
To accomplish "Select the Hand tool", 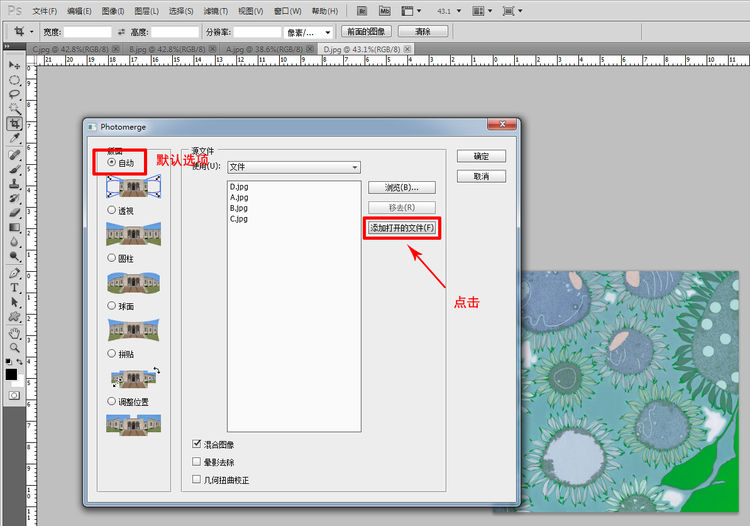I will click(14, 332).
